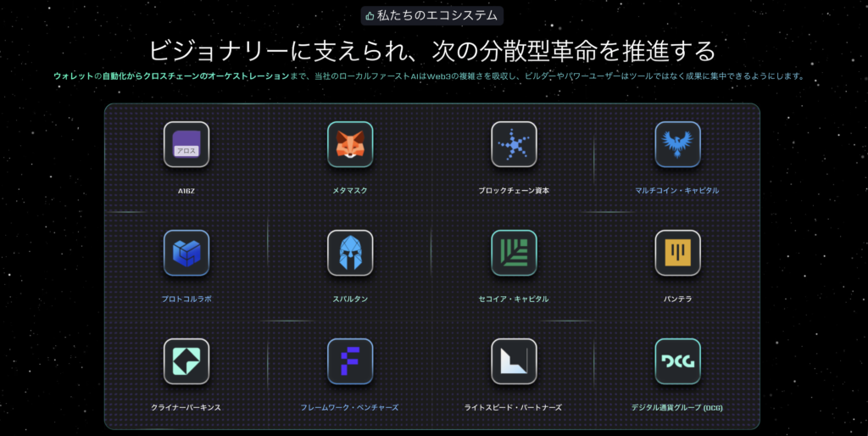Click the セコイア・キャピタル green leaf icon

click(x=514, y=253)
